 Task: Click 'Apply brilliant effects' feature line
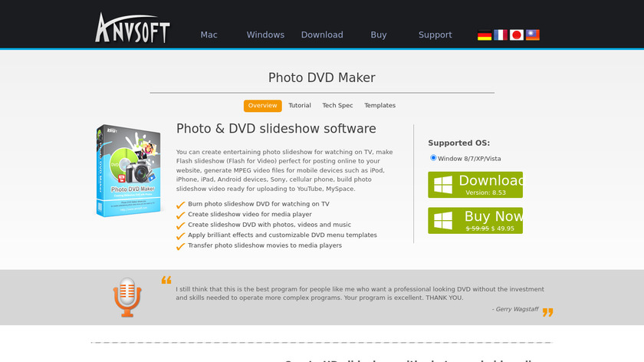pos(282,235)
